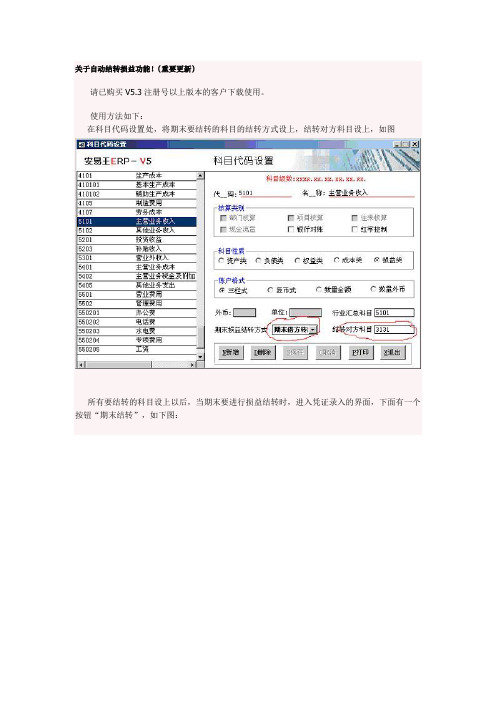The width and height of the screenshot is (496, 702).
Task: Select list row 5501 营业费用
Action: (x=137, y=295)
